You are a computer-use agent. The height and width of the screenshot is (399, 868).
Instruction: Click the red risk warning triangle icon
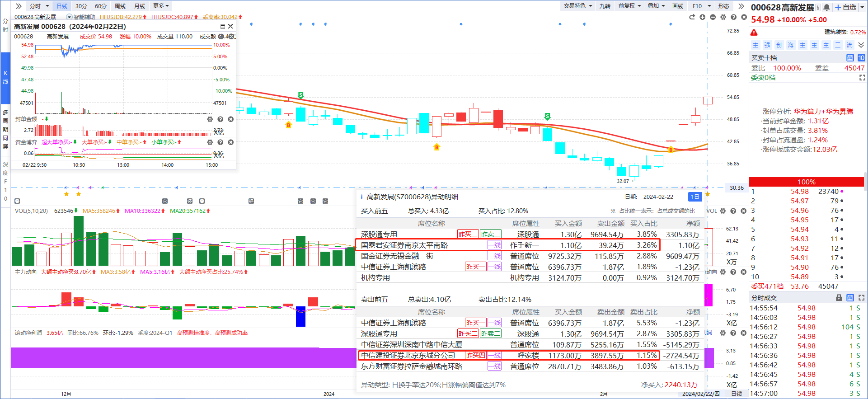pos(754,33)
